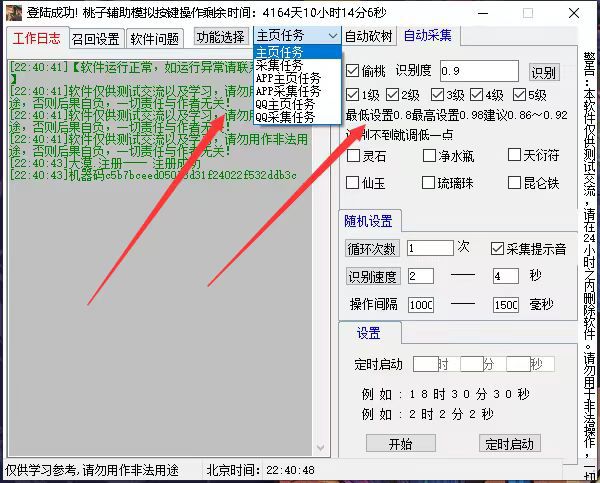Image resolution: width=600 pixels, height=483 pixels.
Task: Click the loop count input field
Action: (x=430, y=248)
